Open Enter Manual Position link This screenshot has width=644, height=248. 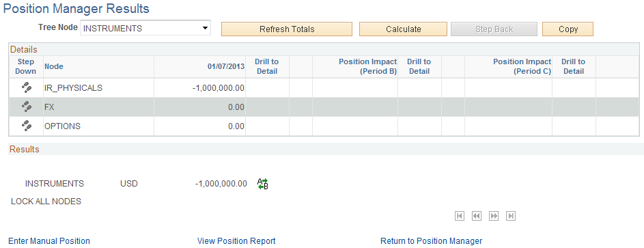coord(49,241)
